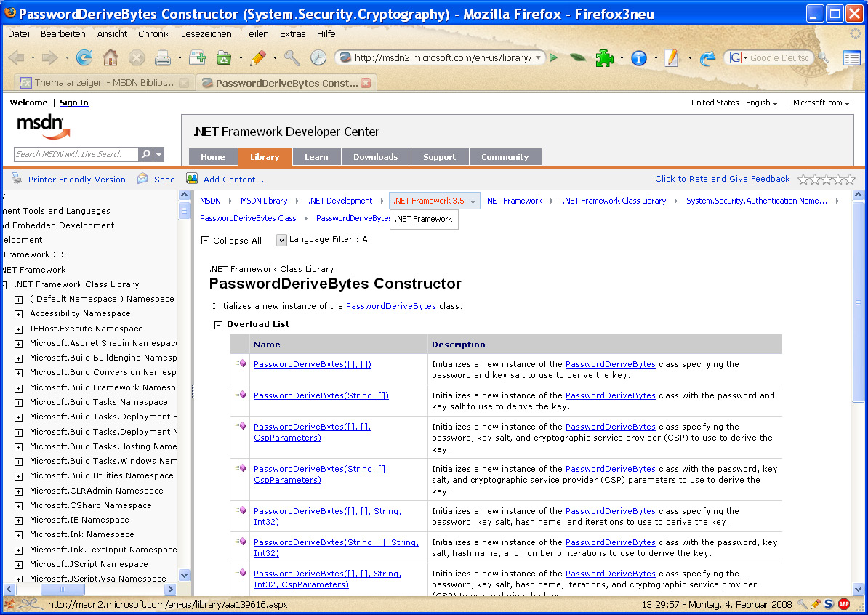Click the Printer Friendly Version icon
The width and height of the screenshot is (868, 615).
pyautogui.click(x=17, y=179)
